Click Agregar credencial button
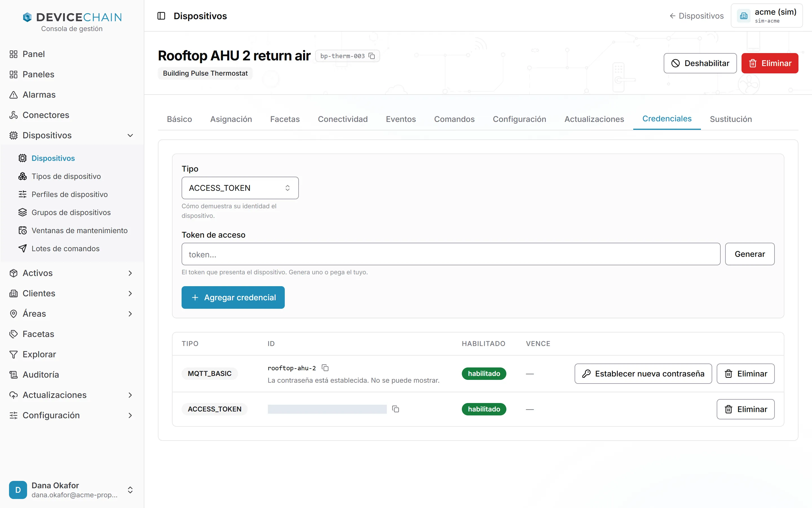812x508 pixels. pos(233,297)
